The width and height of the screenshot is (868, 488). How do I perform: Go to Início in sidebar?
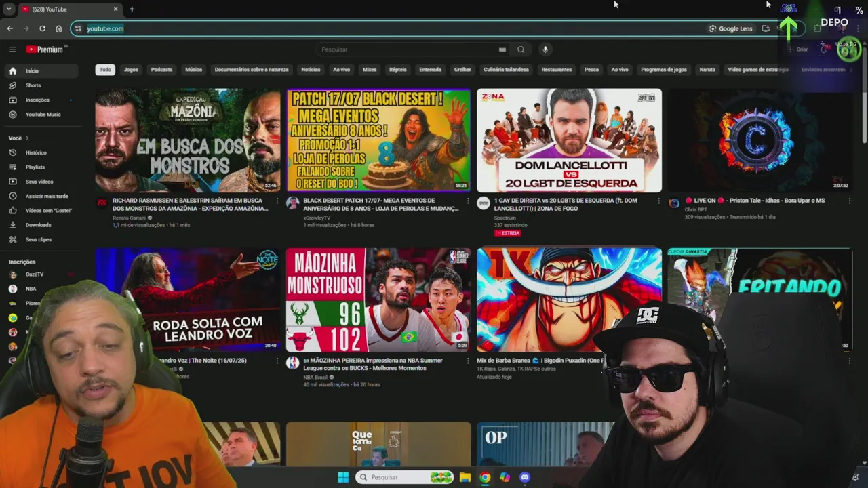click(x=42, y=70)
